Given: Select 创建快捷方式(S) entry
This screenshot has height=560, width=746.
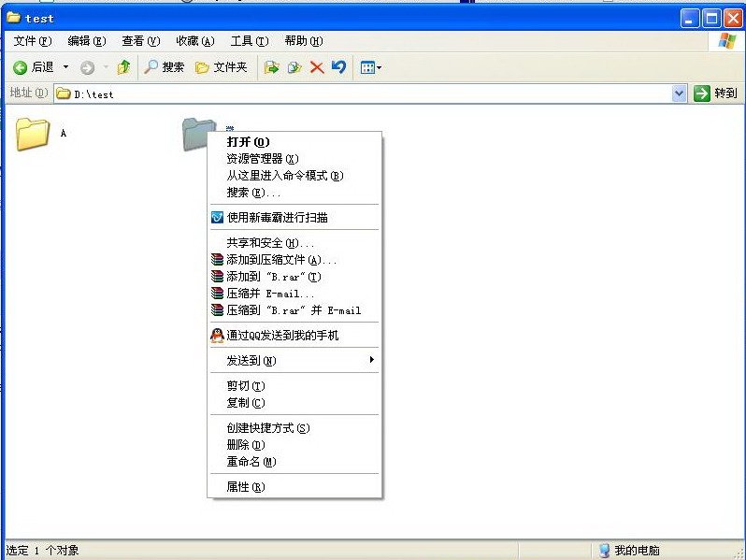Looking at the screenshot, I should click(294, 428).
